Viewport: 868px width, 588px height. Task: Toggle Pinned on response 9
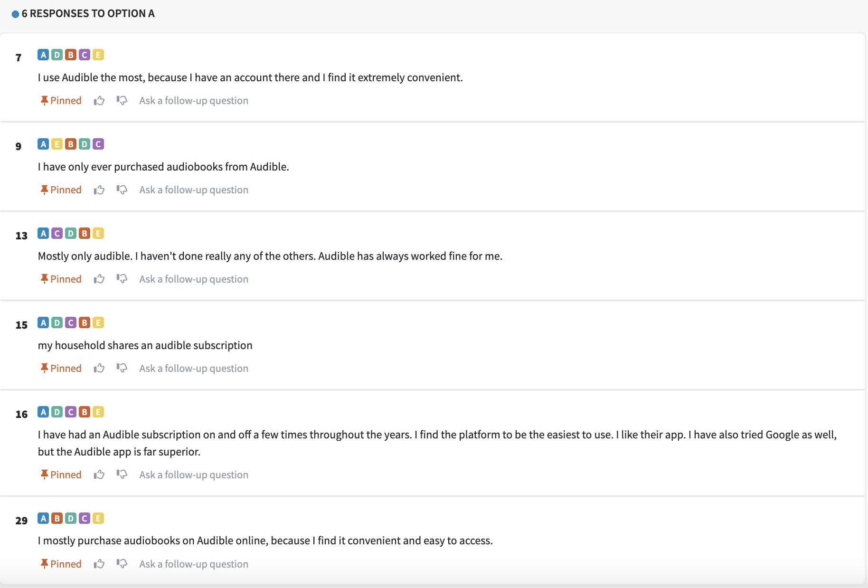[61, 190]
